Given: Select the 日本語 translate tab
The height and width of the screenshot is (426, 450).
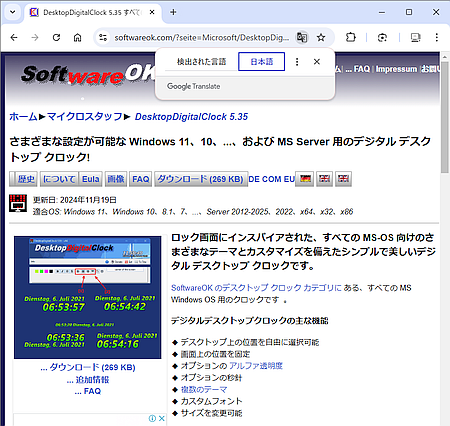Looking at the screenshot, I should coord(262,62).
